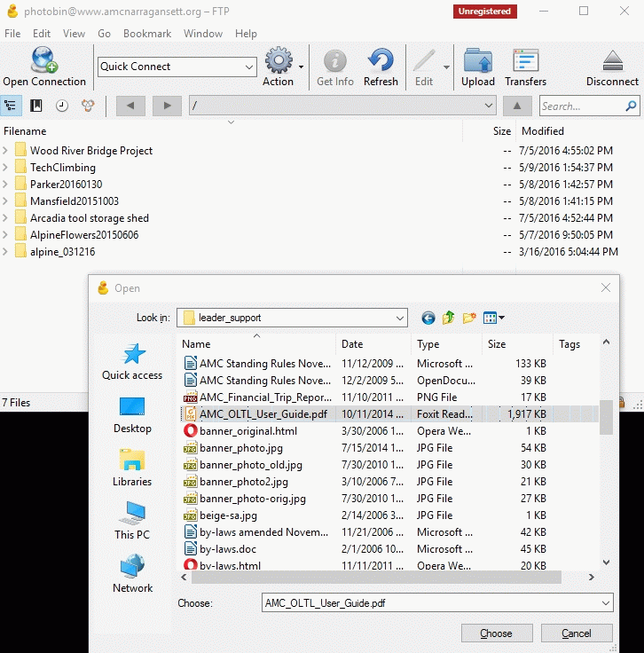Show connection History view

click(x=62, y=106)
